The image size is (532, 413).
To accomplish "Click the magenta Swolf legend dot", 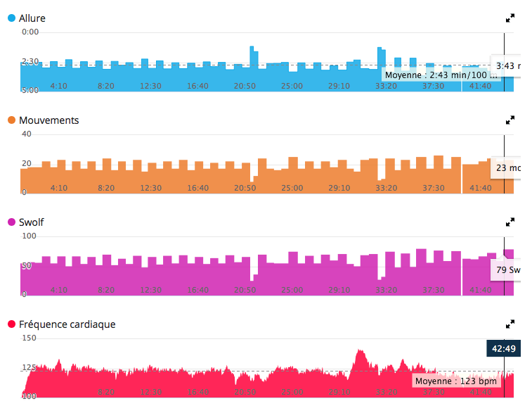I will point(11,222).
